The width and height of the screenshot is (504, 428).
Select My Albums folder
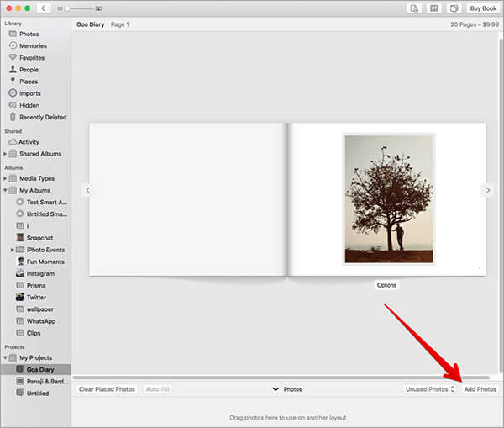click(x=34, y=191)
